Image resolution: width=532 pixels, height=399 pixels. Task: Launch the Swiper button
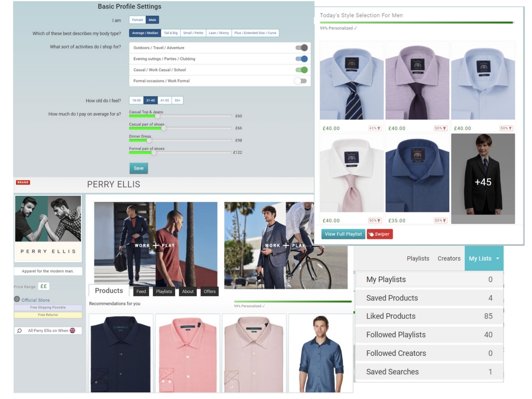click(380, 234)
